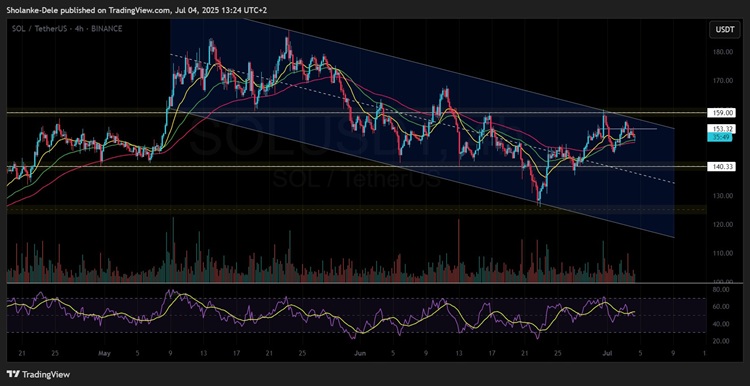
Task: Click the 40.00 RSI axis value
Action: (x=721, y=324)
